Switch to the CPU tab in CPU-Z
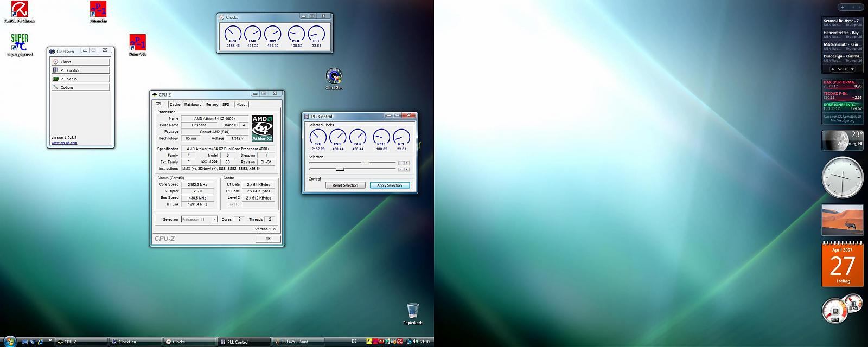Screen dimensions: 868x347 (x=159, y=104)
